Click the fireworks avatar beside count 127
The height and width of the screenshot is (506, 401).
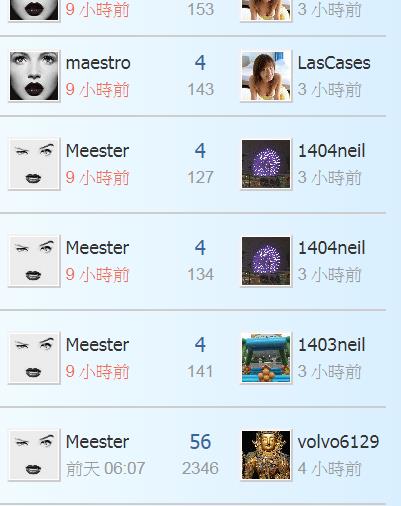point(266,164)
